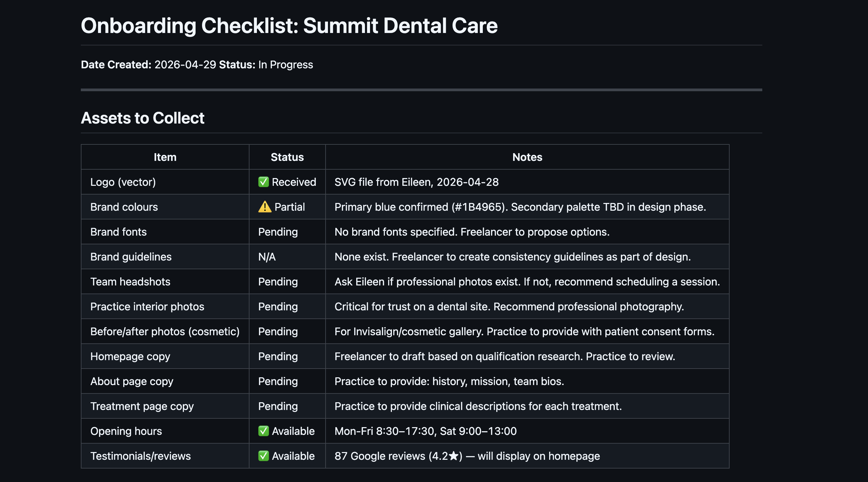This screenshot has width=868, height=482.
Task: Click the Brand guidelines N/A status
Action: 267,257
